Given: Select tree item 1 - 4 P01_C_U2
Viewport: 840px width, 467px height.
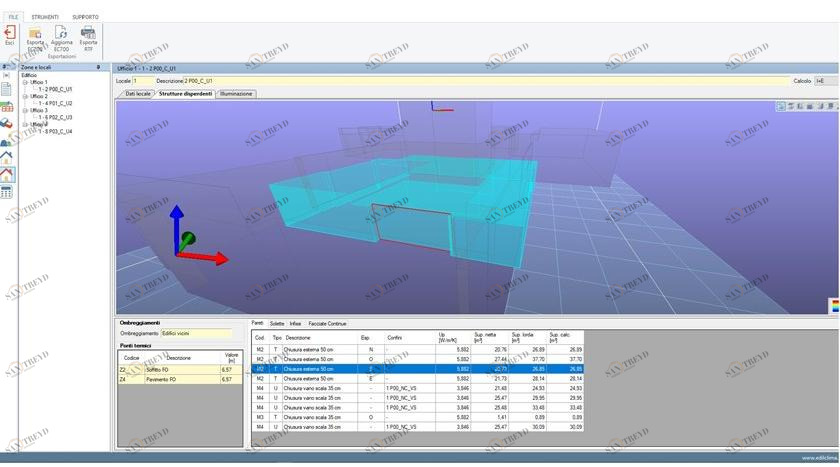Looking at the screenshot, I should [55, 103].
